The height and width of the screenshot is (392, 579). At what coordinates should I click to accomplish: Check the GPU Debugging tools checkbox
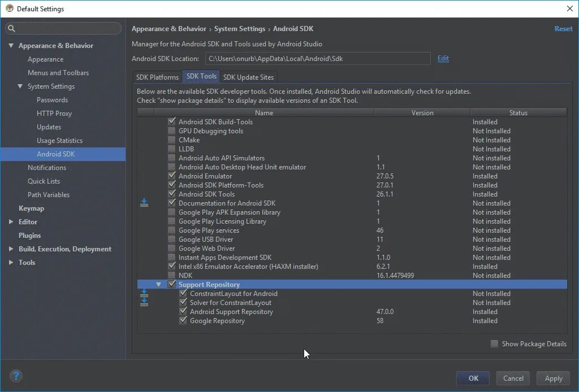click(172, 130)
